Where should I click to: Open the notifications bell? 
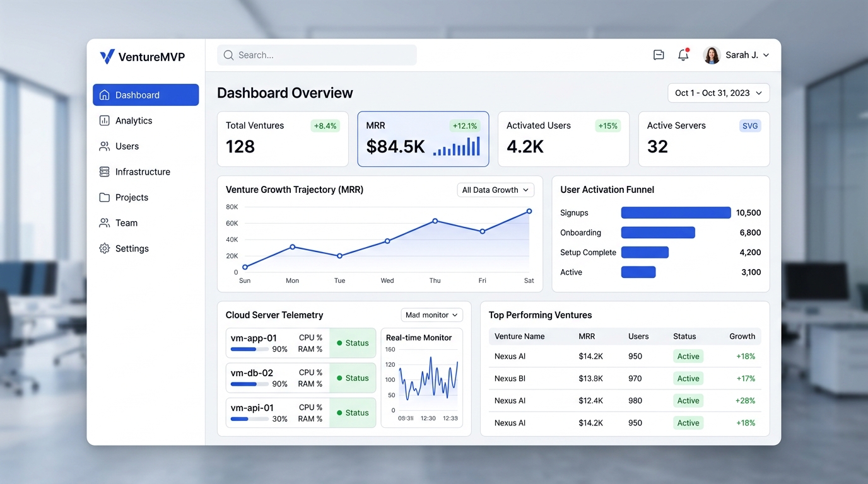coord(683,55)
